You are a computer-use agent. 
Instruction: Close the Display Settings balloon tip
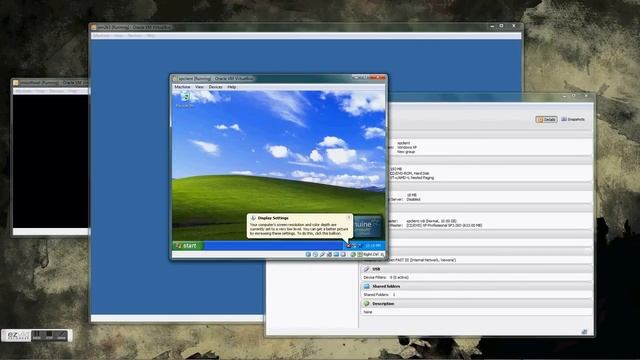click(349, 217)
